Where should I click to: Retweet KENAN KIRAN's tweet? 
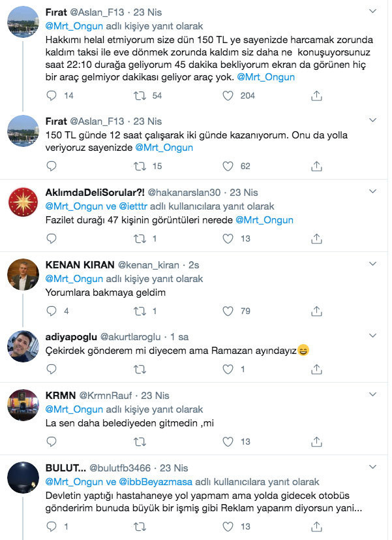tap(139, 311)
